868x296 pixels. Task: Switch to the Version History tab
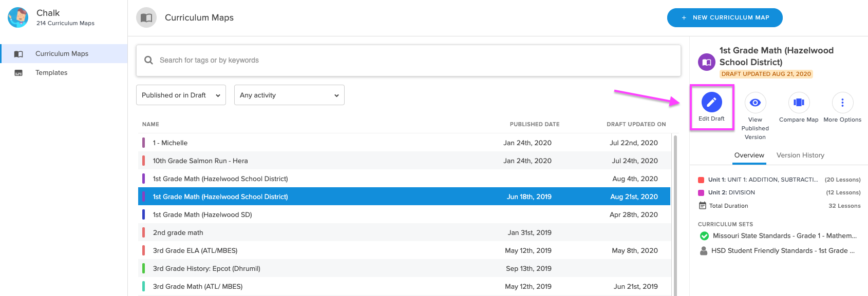pyautogui.click(x=800, y=155)
